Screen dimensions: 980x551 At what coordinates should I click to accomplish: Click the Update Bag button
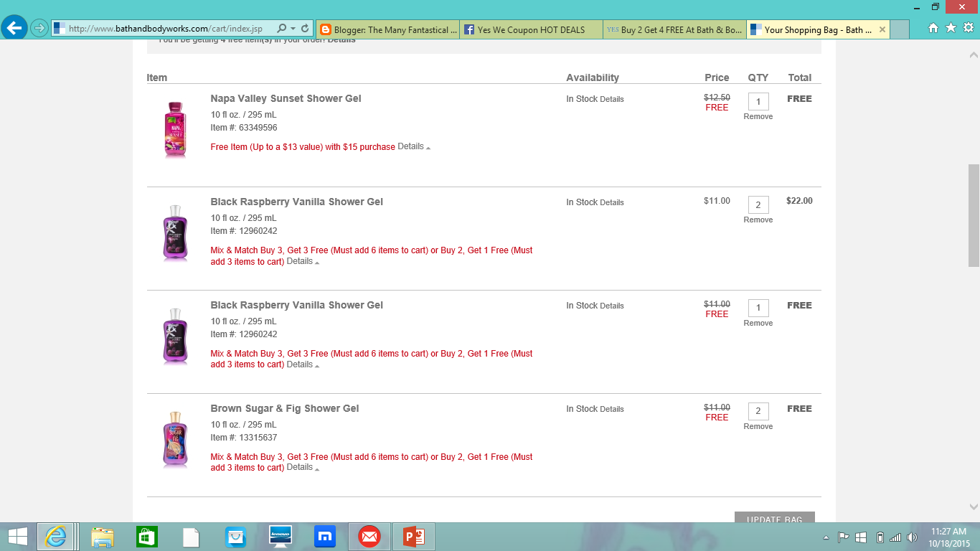(x=774, y=517)
